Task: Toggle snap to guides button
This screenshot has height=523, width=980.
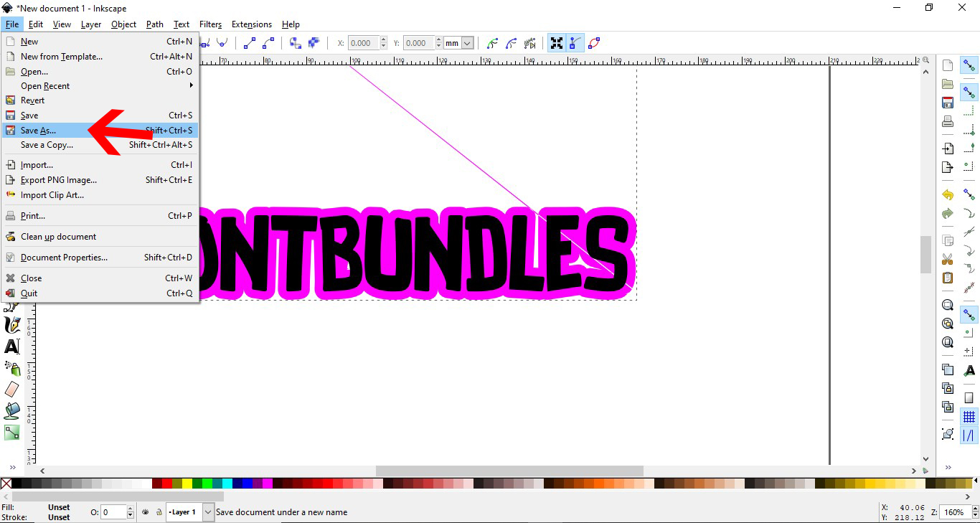Action: tap(969, 435)
